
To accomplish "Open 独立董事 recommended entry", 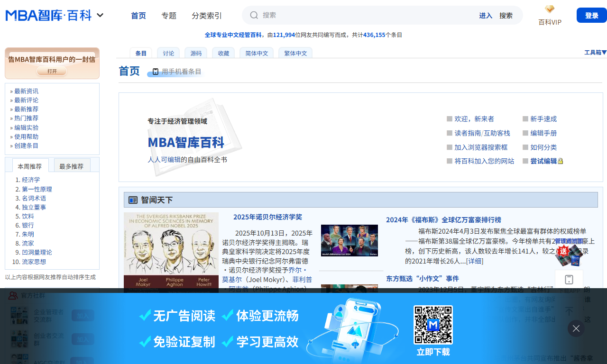I will click(34, 207).
